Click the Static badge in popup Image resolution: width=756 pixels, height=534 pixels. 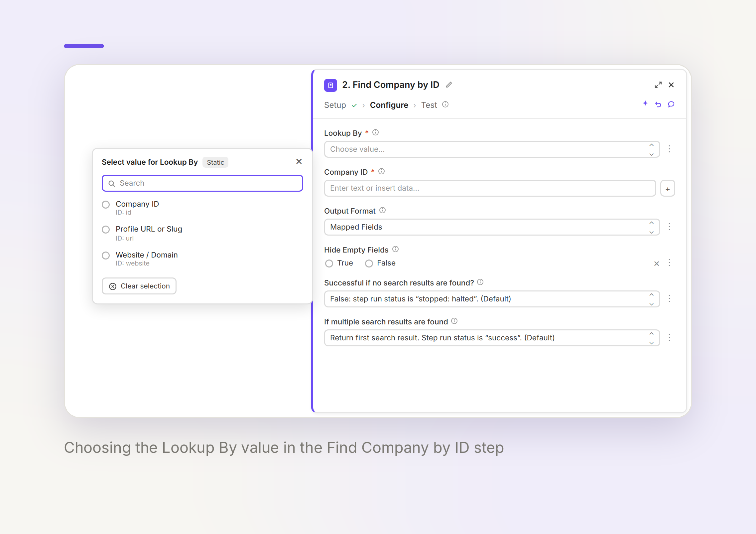point(215,162)
